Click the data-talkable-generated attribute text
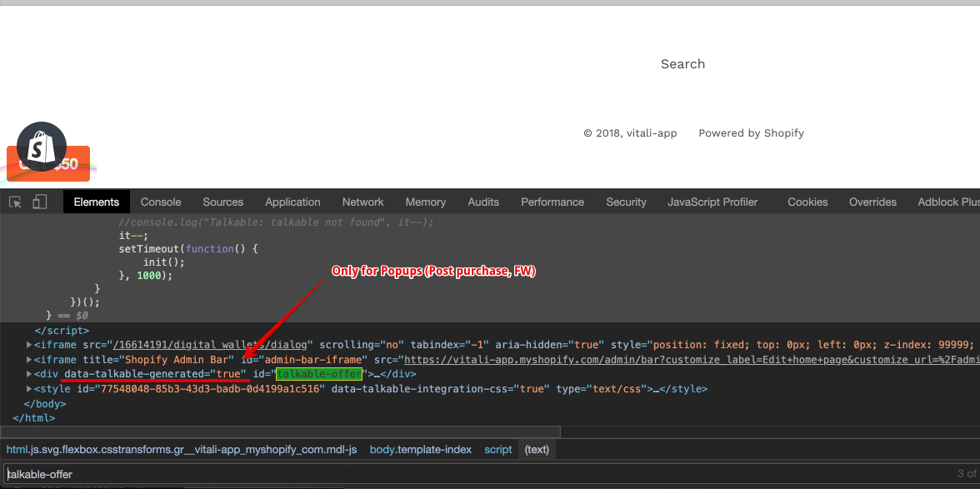Image resolution: width=980 pixels, height=489 pixels. 156,374
